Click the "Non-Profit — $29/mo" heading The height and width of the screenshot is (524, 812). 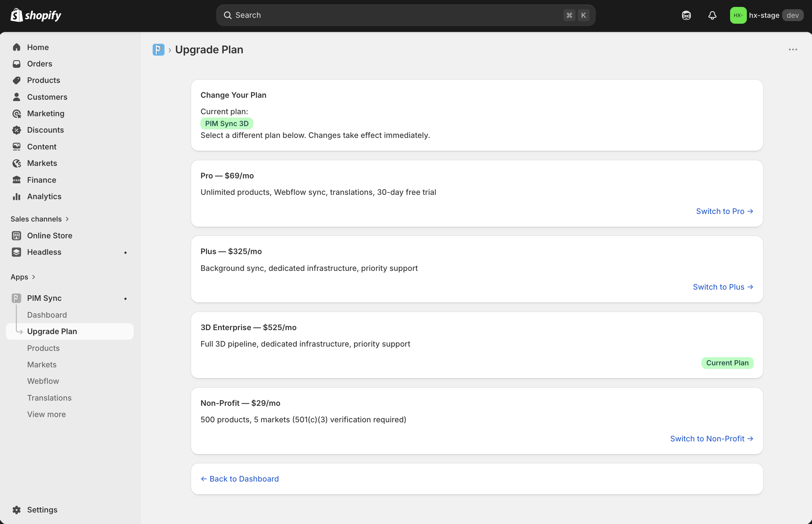241,404
